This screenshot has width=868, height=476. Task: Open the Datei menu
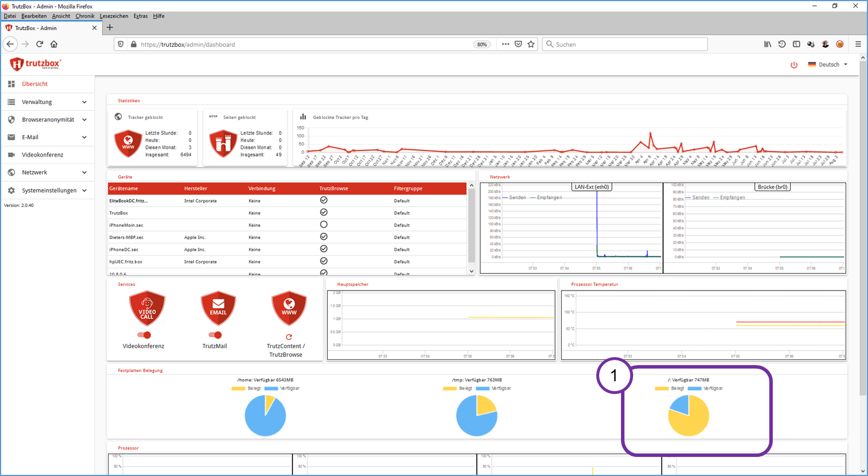[10, 16]
